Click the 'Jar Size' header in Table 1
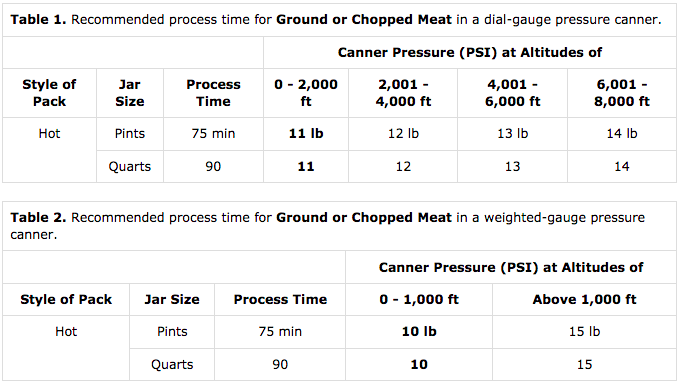The width and height of the screenshot is (680, 386). tap(130, 93)
